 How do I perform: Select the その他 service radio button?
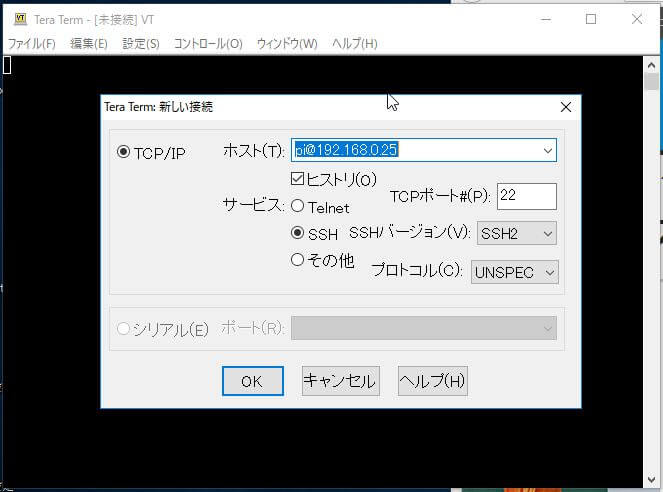coord(298,260)
